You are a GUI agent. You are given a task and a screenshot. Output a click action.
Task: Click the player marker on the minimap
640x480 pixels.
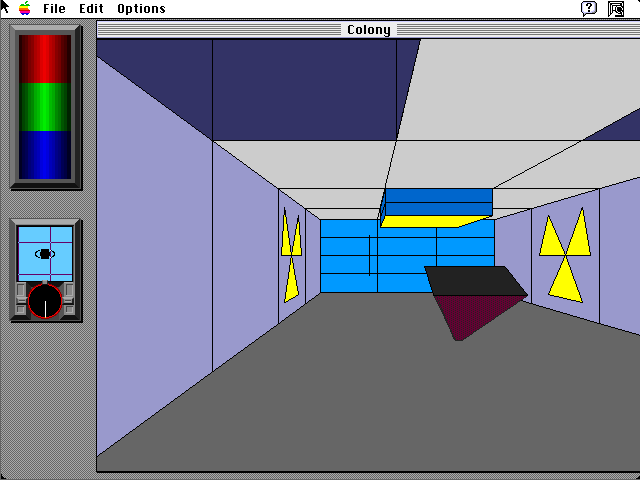pos(45,254)
